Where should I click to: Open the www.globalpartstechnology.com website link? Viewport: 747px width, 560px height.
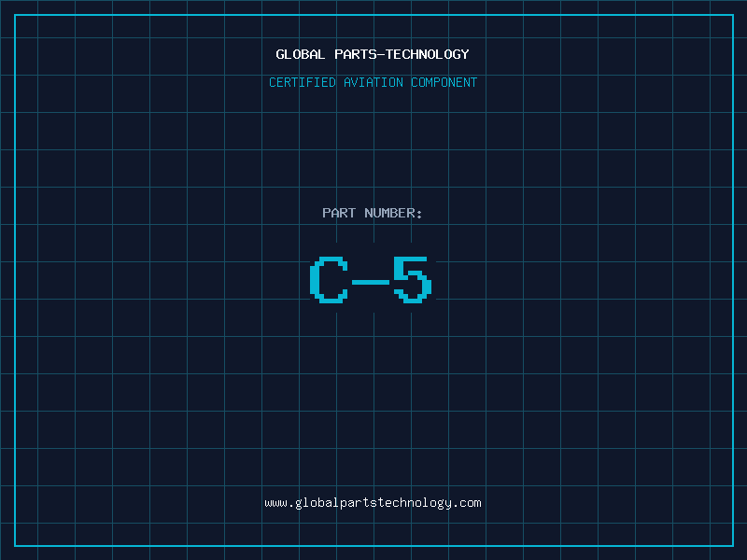(373, 503)
